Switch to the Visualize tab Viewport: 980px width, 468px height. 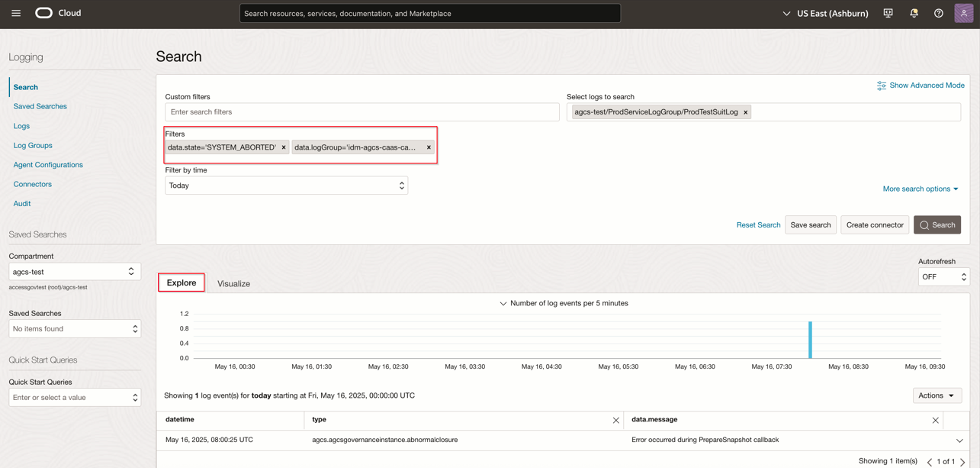tap(233, 283)
